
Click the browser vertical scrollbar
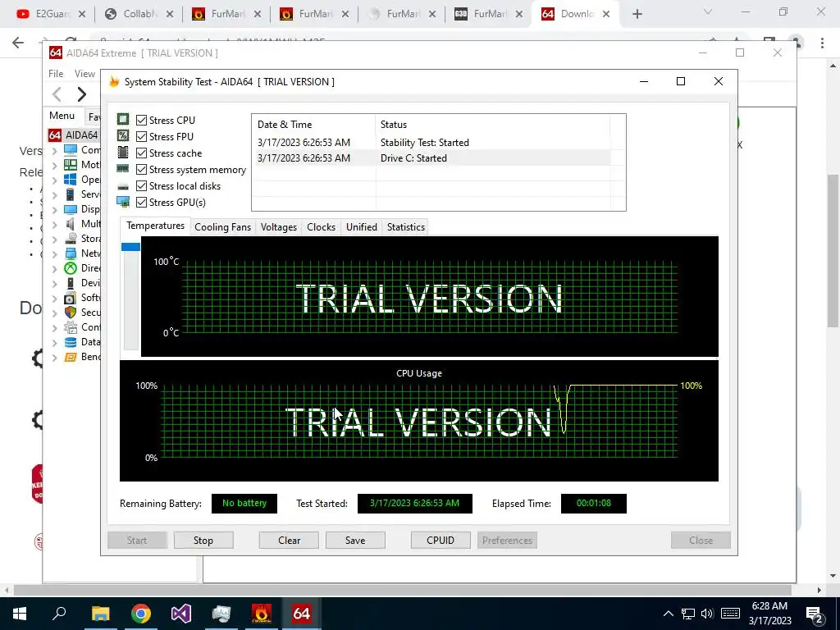pos(833,250)
